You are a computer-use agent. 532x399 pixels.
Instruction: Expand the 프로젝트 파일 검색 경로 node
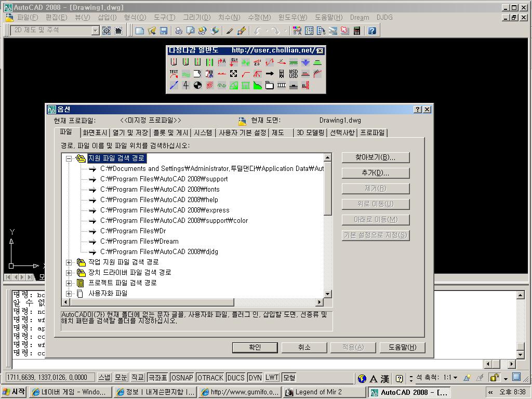69,283
